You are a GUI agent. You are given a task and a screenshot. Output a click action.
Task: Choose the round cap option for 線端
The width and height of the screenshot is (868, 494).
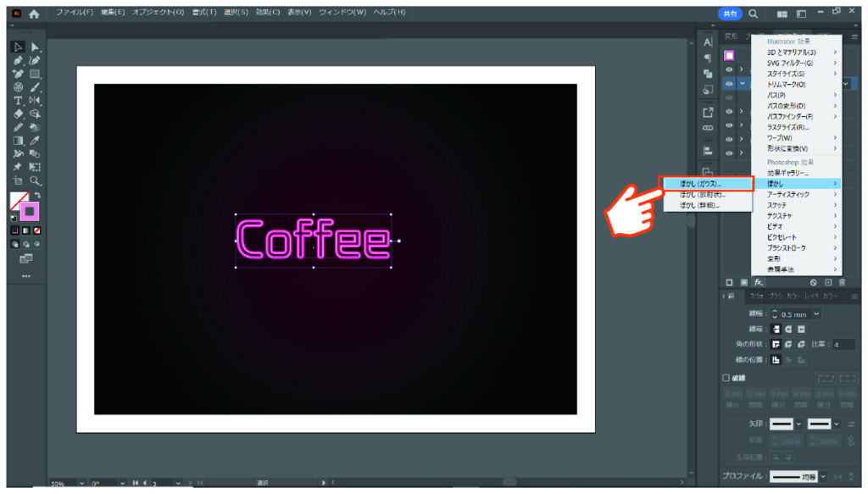point(788,329)
